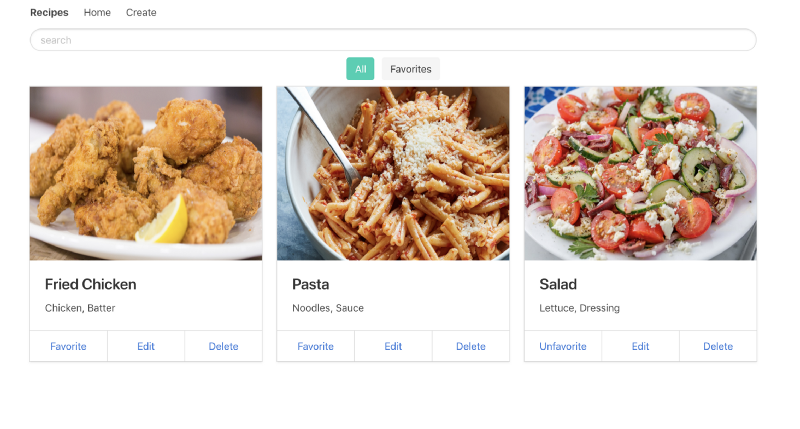The height and width of the screenshot is (429, 800).
Task: Select the All filter tab
Action: coord(360,69)
